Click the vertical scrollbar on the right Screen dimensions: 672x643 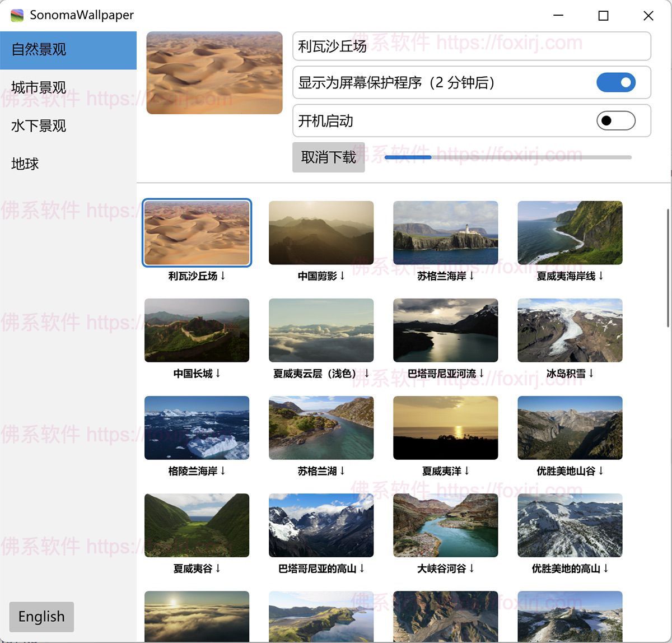click(668, 266)
